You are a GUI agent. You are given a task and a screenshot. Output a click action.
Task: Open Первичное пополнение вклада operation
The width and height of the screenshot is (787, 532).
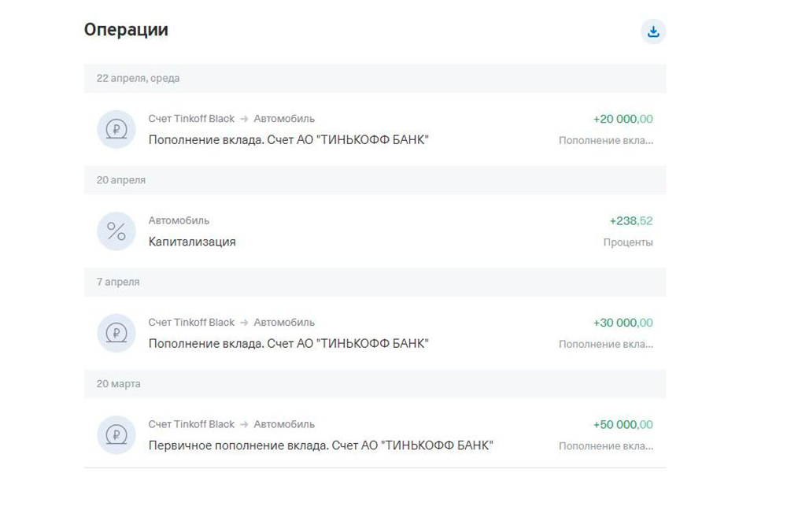[375, 435]
